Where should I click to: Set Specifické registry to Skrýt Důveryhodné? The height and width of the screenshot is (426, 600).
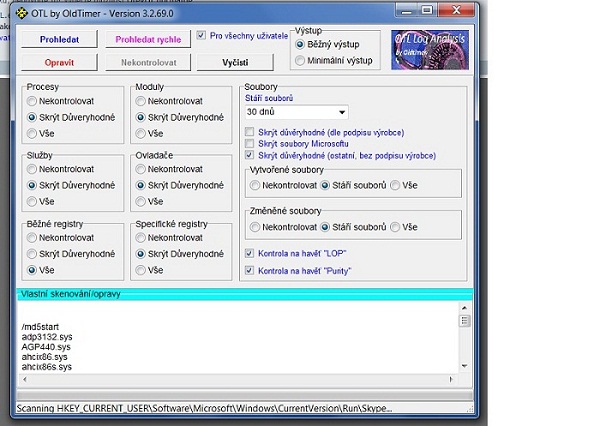140,254
